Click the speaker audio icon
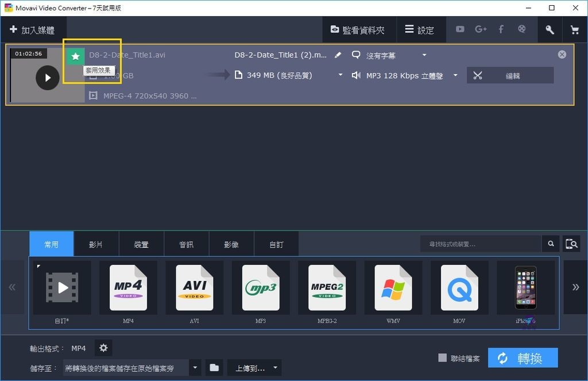 coord(356,75)
